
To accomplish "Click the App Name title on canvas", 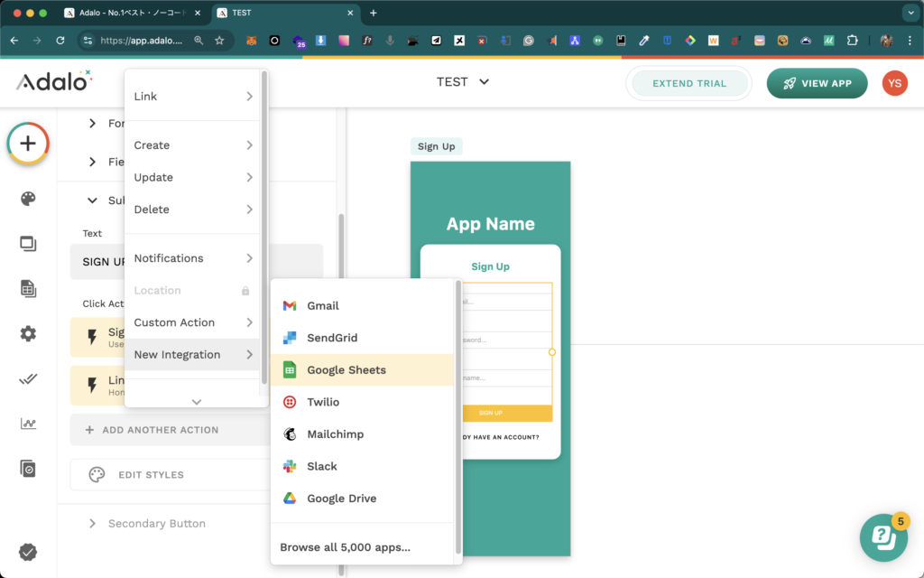I will pyautogui.click(x=490, y=224).
